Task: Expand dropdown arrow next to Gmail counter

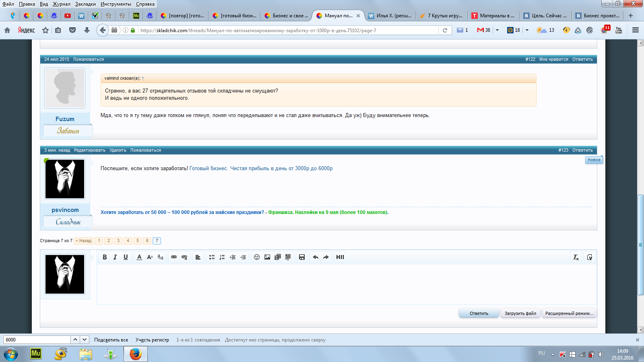Action: (497, 30)
